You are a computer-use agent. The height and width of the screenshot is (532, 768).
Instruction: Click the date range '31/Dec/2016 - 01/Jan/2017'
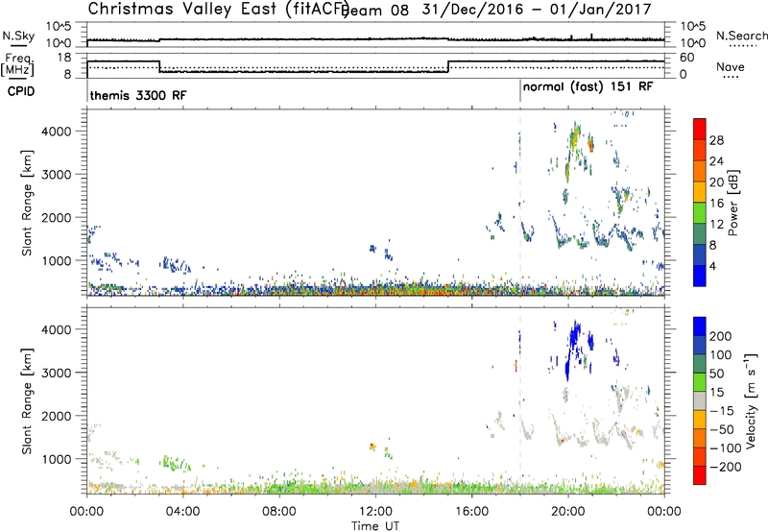click(x=537, y=10)
